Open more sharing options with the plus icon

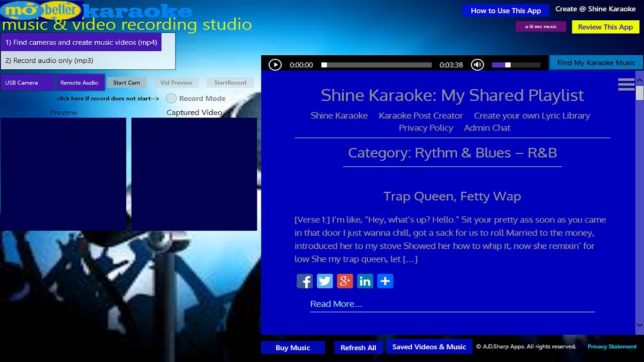point(385,281)
